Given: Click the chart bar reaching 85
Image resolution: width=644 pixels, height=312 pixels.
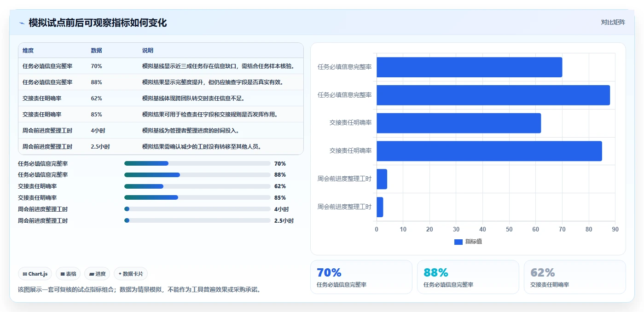Looking at the screenshot, I should click(x=489, y=151).
